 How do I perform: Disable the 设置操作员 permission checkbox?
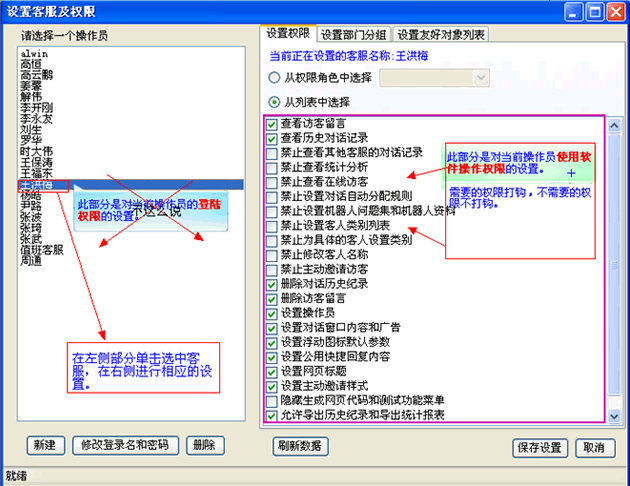272,313
